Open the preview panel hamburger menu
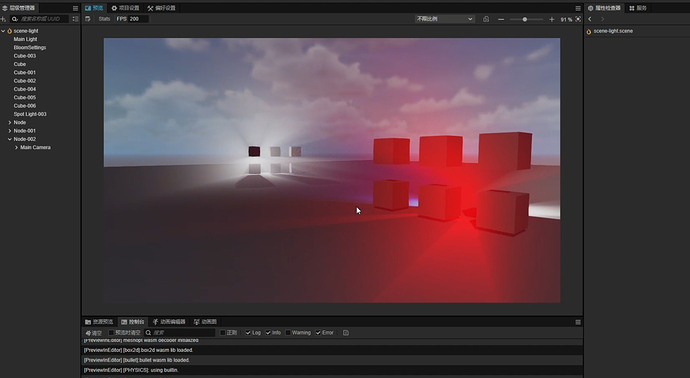This screenshot has height=378, width=690. [x=578, y=8]
